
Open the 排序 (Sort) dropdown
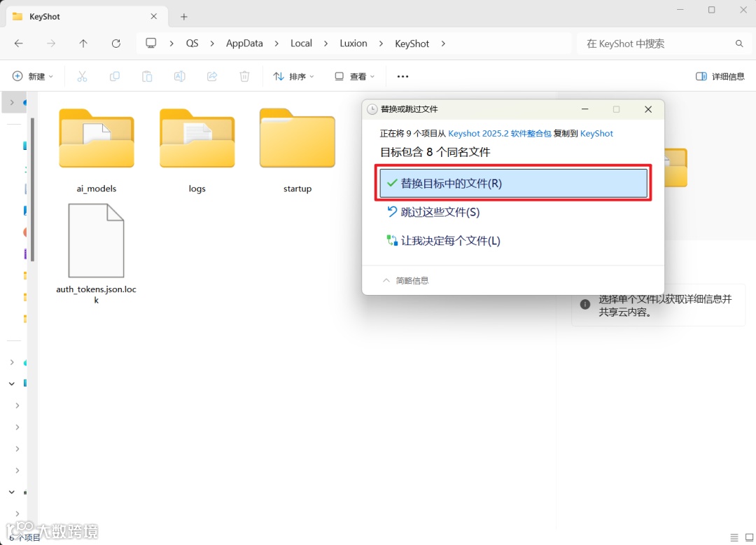tap(293, 76)
